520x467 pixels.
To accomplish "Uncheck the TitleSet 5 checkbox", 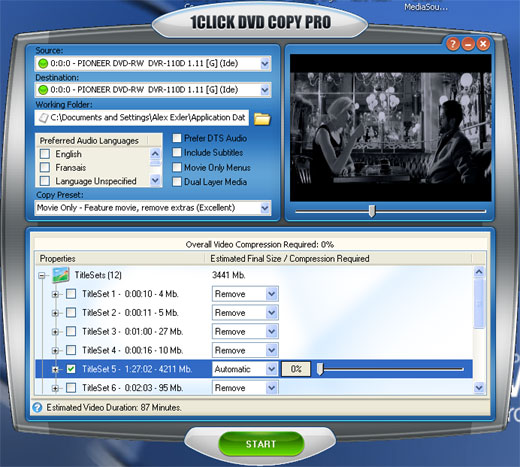I will point(71,369).
